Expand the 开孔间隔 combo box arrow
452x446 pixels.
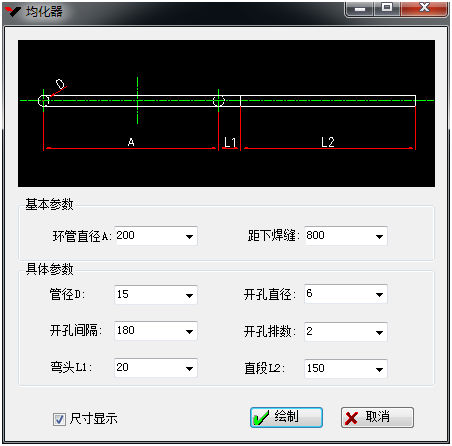tap(189, 331)
